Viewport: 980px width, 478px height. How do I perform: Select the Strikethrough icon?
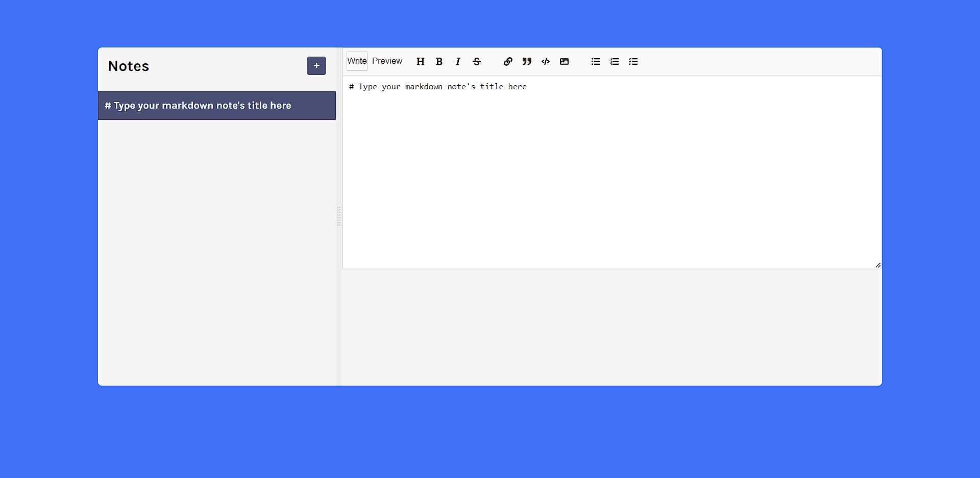pos(476,61)
